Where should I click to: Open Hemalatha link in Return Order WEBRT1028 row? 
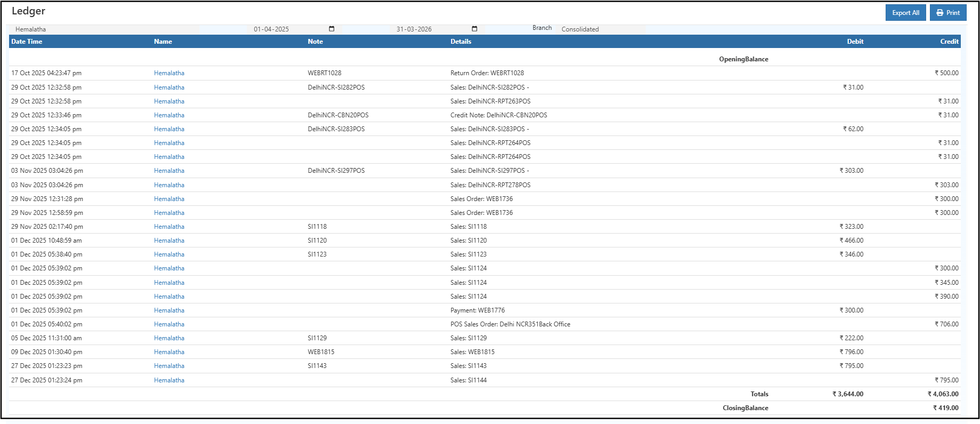169,73
